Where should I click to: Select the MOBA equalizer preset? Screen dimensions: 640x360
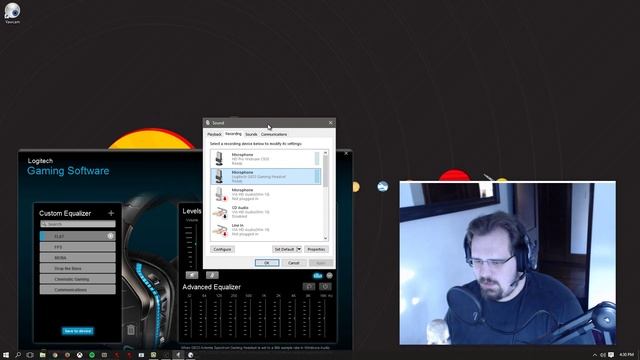78,258
